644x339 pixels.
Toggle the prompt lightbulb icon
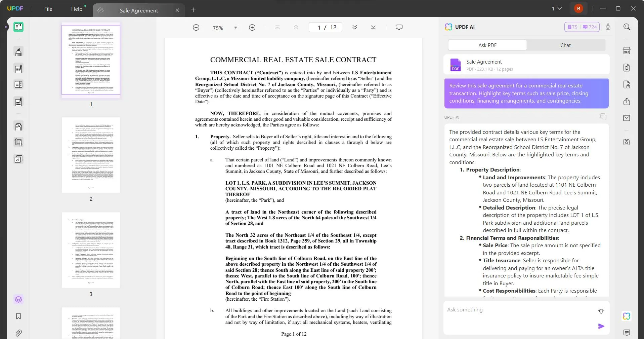click(x=601, y=311)
